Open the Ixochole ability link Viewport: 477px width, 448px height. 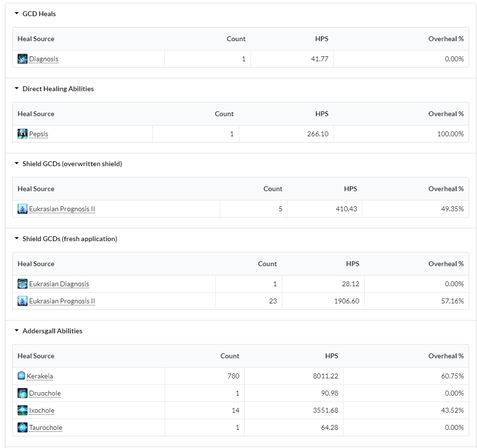(42, 411)
